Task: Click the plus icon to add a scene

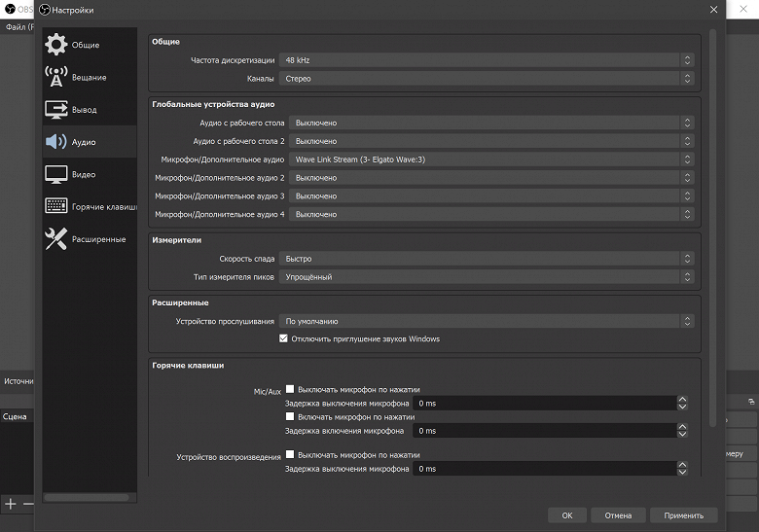Action: [11, 504]
